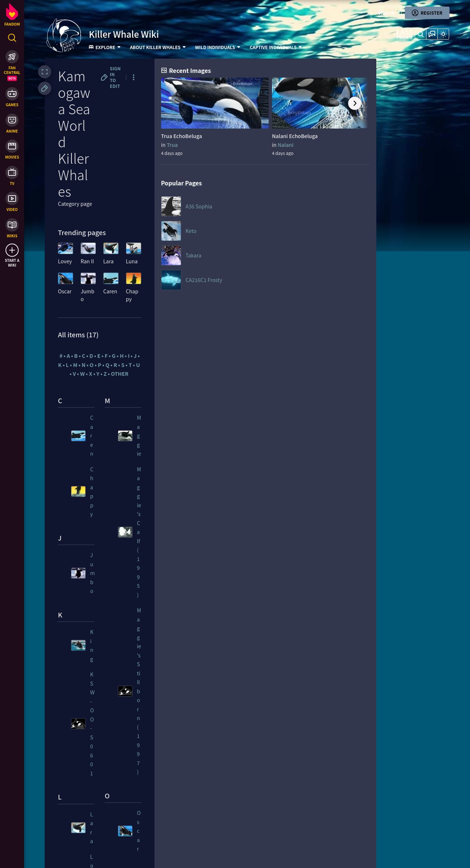Jump to letter O in index
470x868 pixels.
point(92,365)
